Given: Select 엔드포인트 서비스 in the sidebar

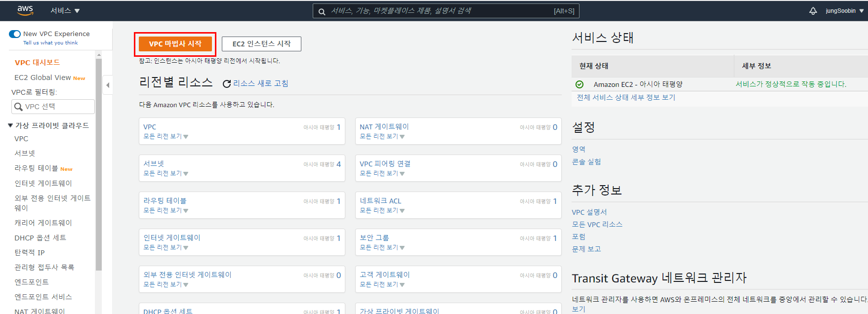Looking at the screenshot, I should point(43,297).
